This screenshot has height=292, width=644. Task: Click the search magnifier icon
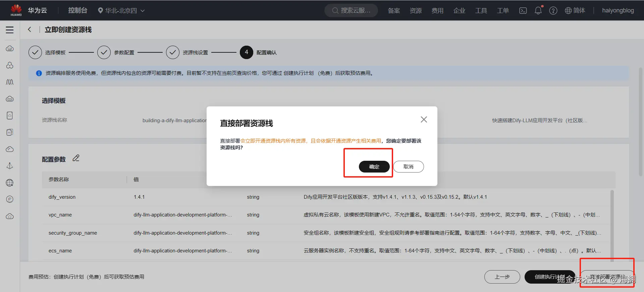coord(335,11)
